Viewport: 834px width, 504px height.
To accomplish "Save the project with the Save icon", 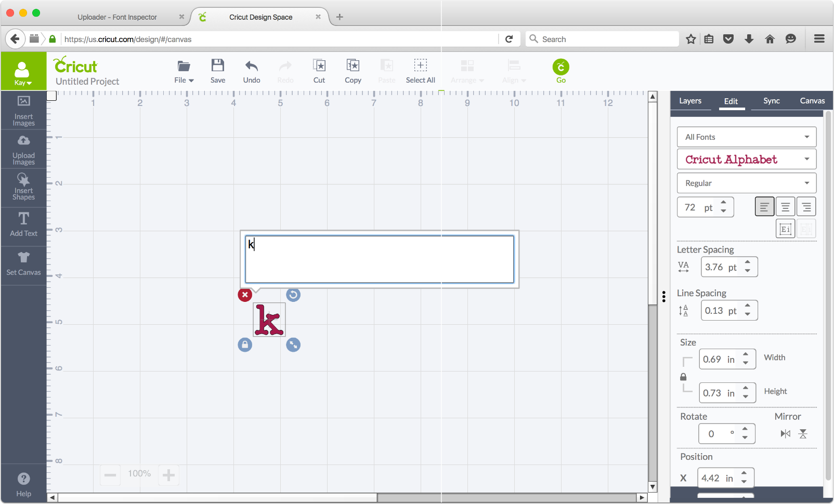I will 218,71.
